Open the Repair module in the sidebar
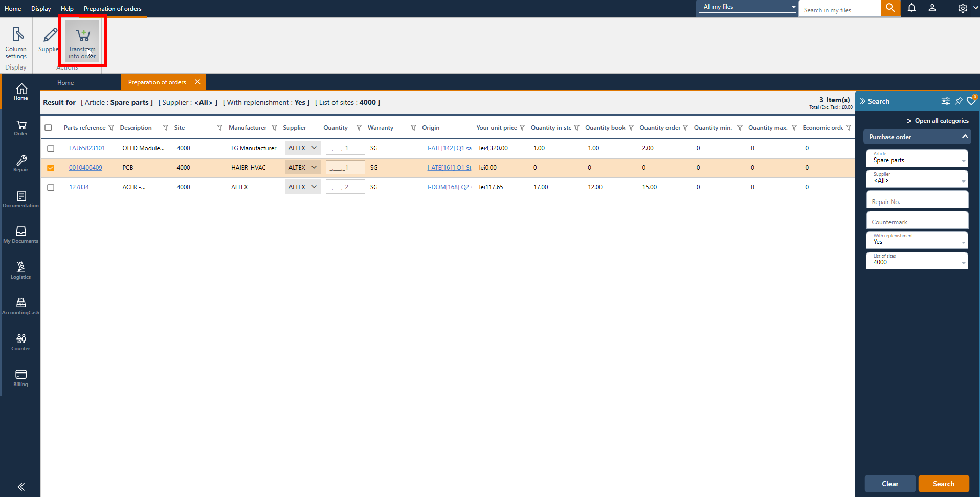 click(21, 164)
